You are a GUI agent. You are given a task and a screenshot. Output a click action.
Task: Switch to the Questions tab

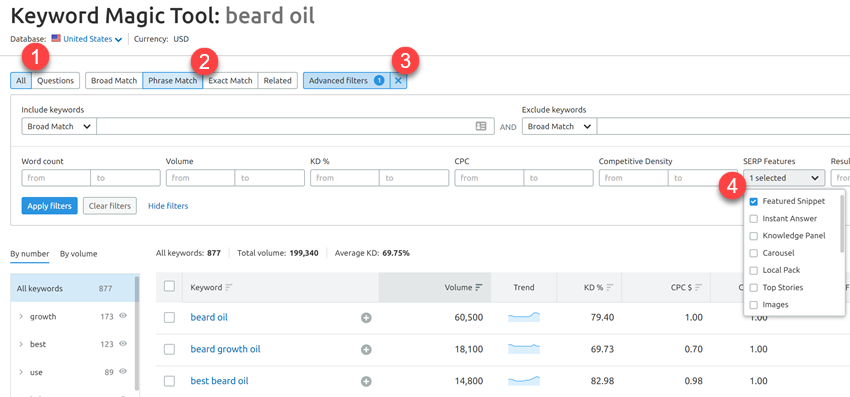coord(55,81)
